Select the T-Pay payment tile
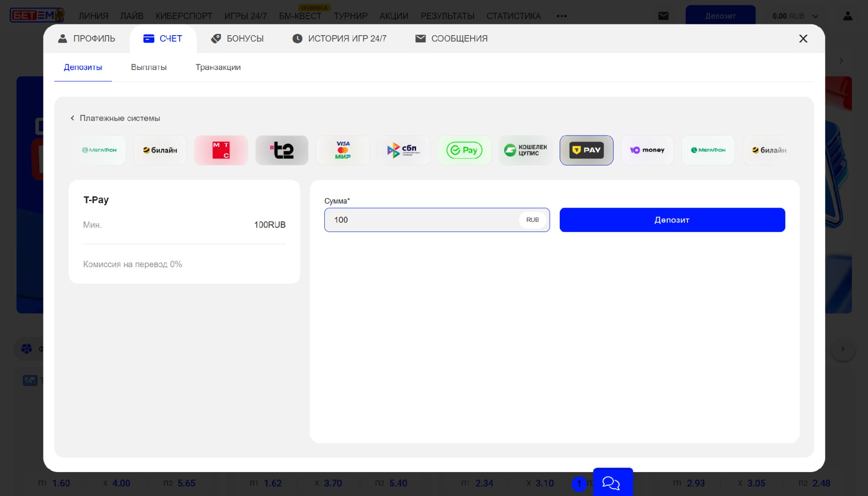 (586, 150)
